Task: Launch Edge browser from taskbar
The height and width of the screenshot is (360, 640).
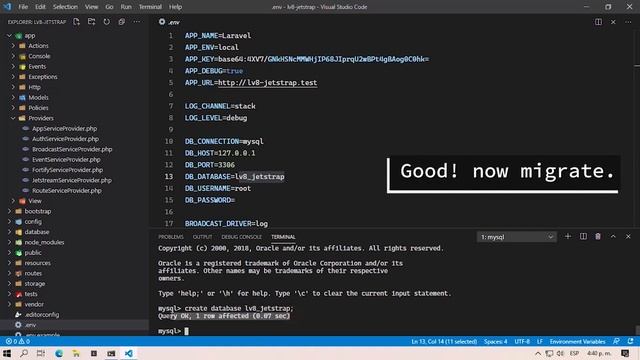Action: 59,353
